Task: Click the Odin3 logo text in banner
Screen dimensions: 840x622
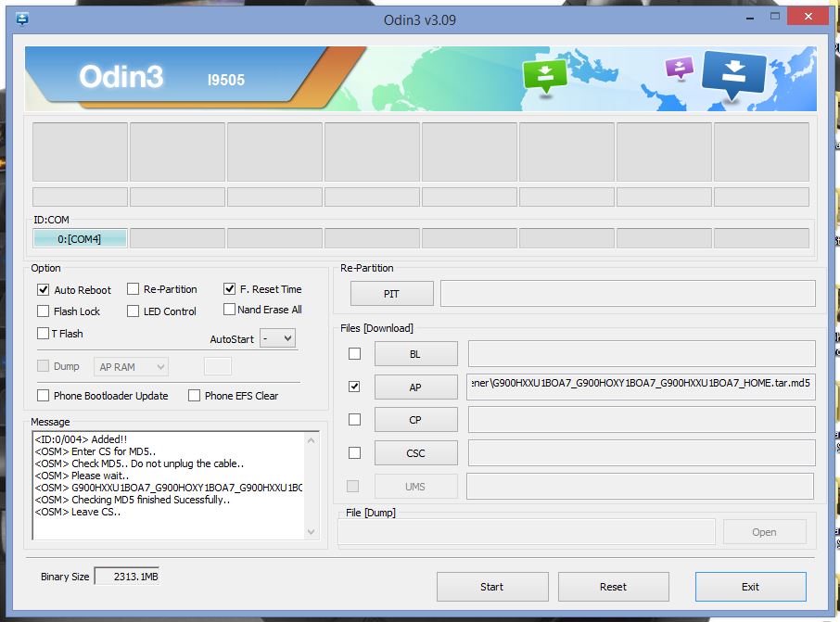Action: 121,76
